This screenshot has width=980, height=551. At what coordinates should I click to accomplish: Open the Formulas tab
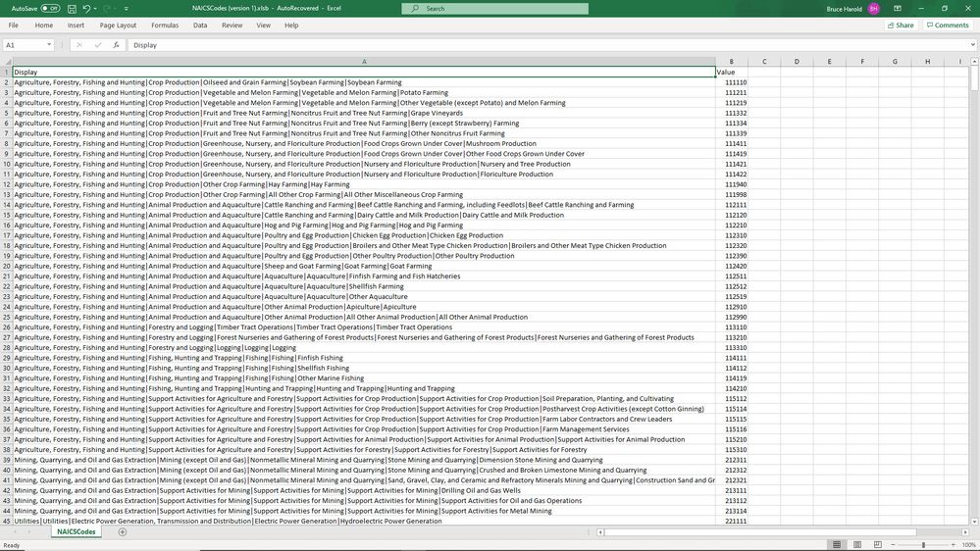[165, 25]
